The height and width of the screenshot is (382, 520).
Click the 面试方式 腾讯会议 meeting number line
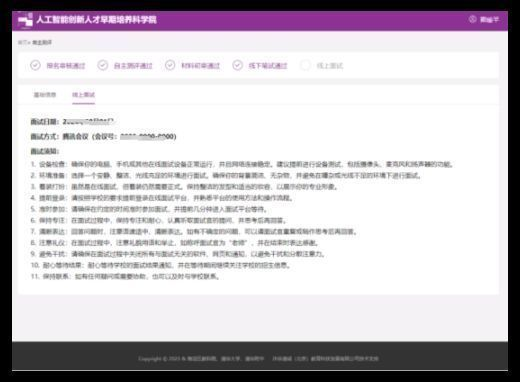(103, 136)
